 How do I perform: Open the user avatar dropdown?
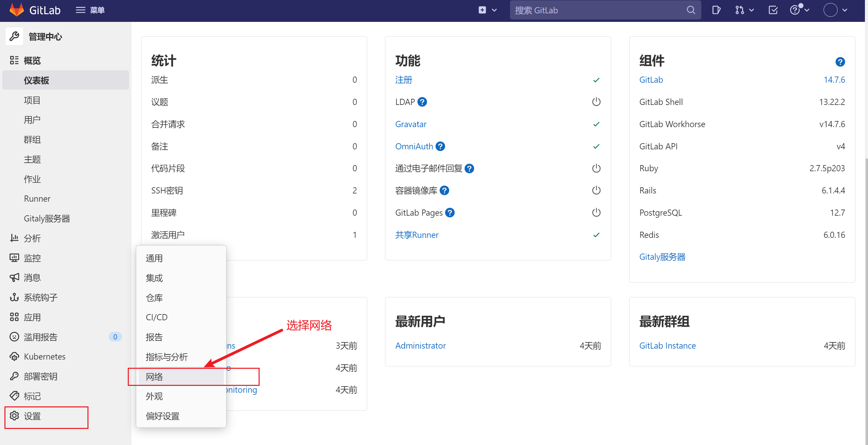(x=836, y=10)
